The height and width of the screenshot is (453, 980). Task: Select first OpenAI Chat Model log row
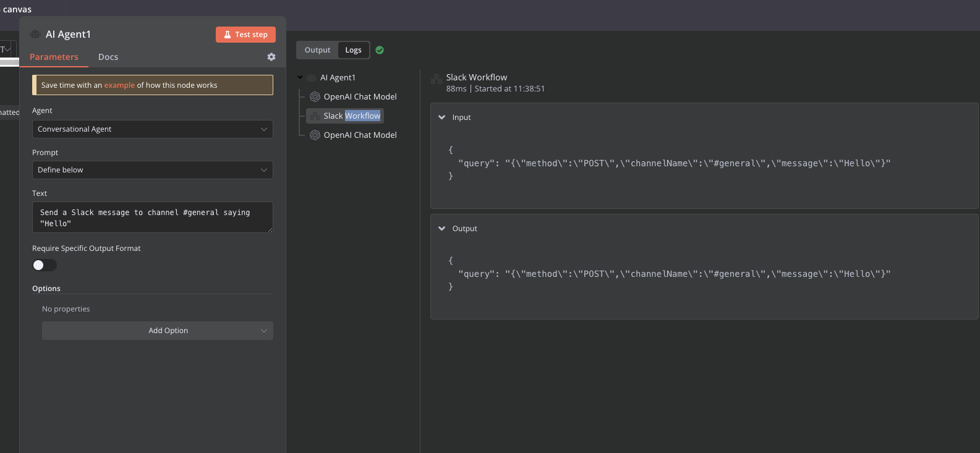353,96
